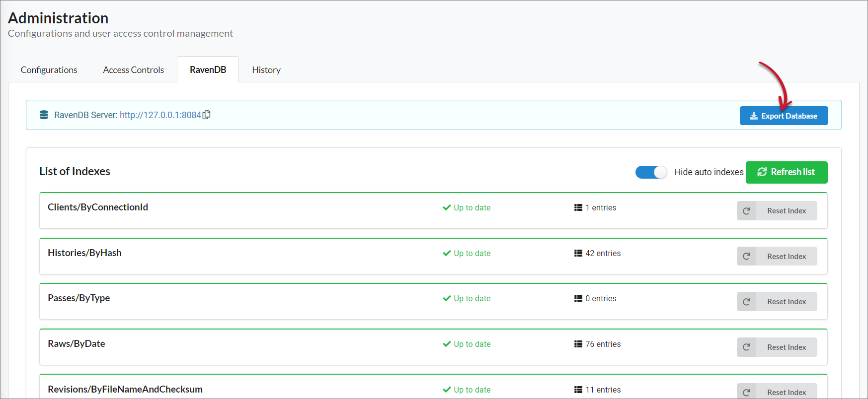Screen dimensions: 868x399
Task: Select the Clients/ByConnectionId index name
Action: coord(98,207)
